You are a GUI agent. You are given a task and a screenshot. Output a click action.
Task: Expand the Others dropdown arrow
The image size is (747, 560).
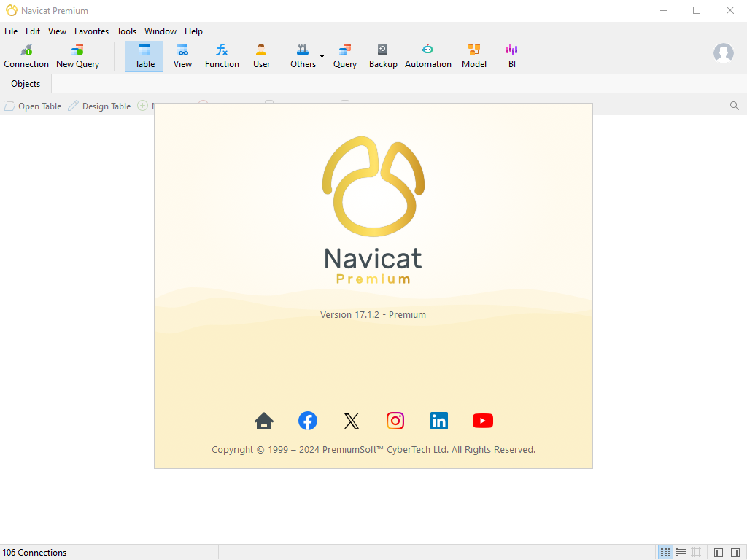pyautogui.click(x=322, y=57)
